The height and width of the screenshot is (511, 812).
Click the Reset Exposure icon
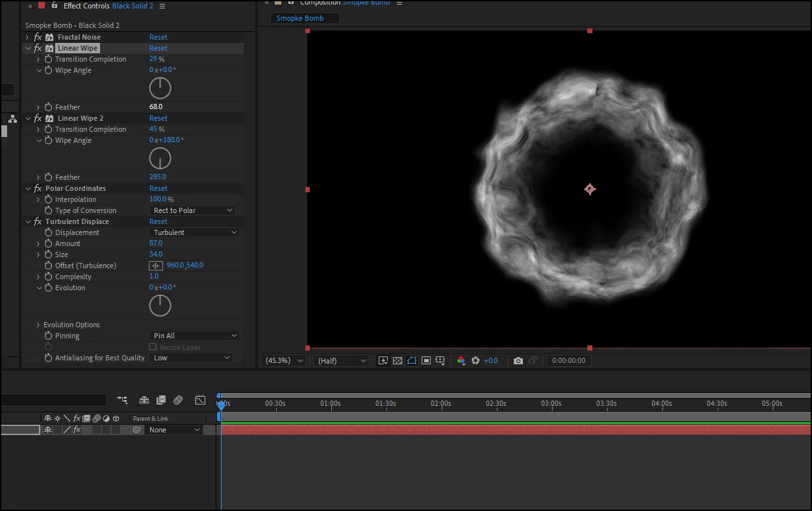(475, 361)
